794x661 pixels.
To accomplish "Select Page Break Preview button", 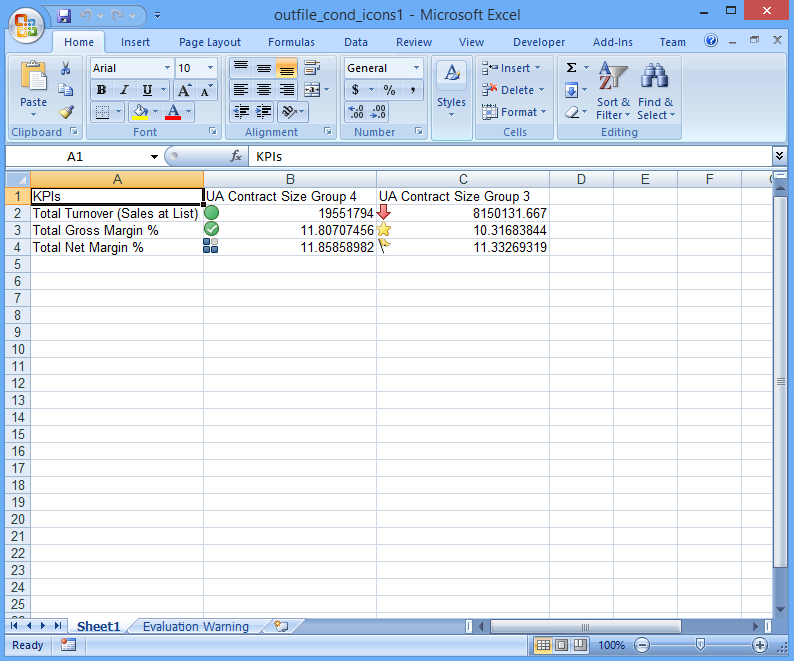I will [x=580, y=645].
